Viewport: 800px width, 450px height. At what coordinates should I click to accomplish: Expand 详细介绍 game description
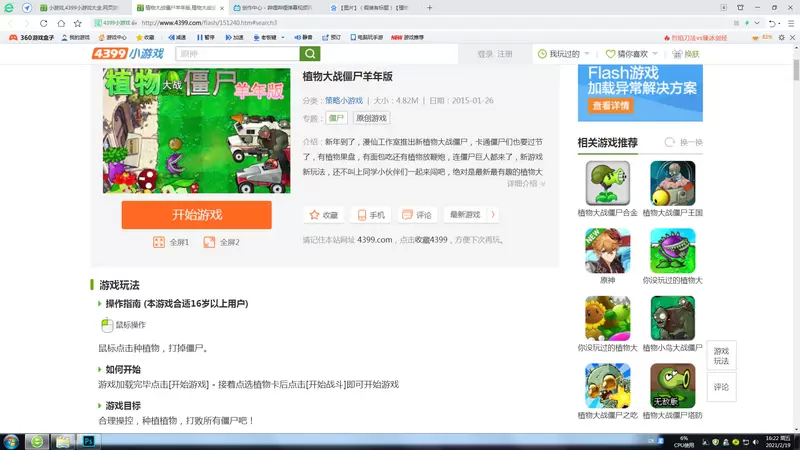click(526, 184)
